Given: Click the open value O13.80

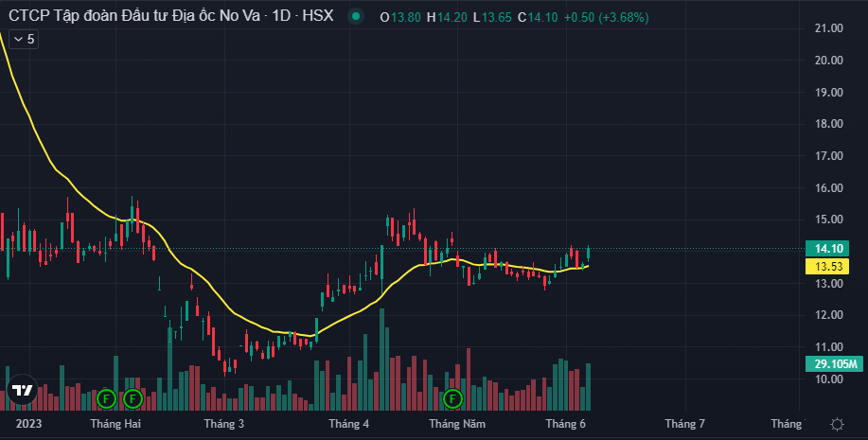Looking at the screenshot, I should point(400,18).
